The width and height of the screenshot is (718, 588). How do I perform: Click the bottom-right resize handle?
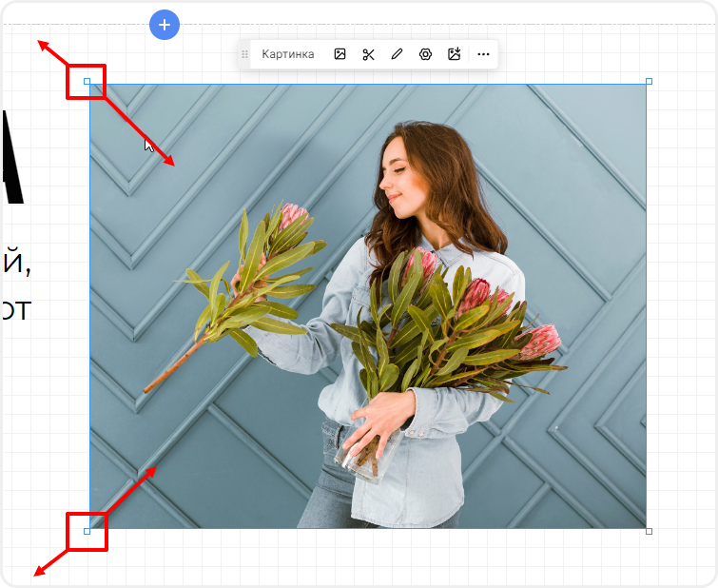[649, 531]
